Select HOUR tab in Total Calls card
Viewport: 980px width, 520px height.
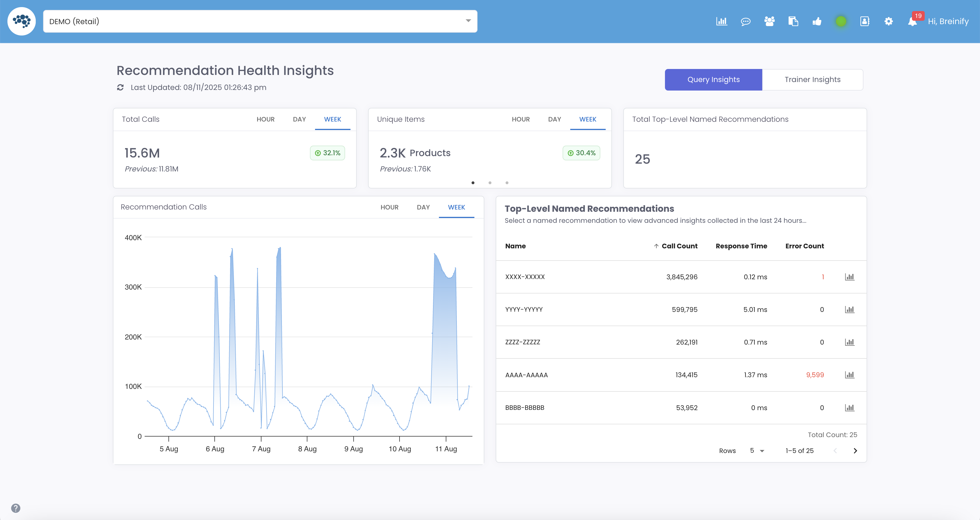(x=265, y=119)
